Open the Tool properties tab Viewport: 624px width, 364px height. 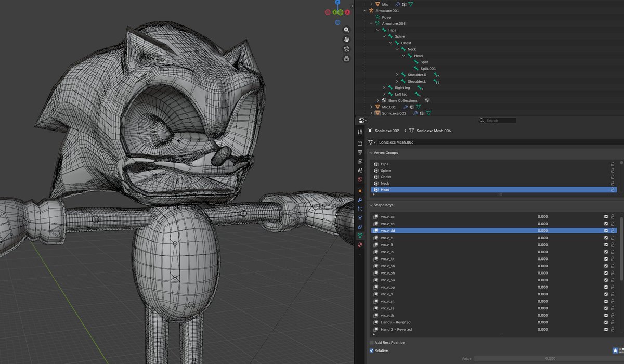[360, 132]
